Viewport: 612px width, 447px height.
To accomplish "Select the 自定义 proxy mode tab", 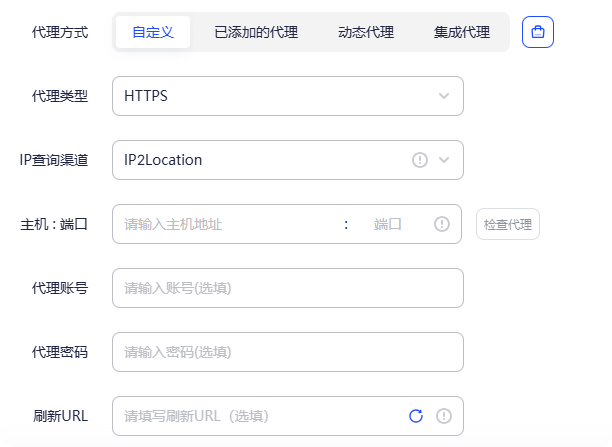I will (x=153, y=32).
